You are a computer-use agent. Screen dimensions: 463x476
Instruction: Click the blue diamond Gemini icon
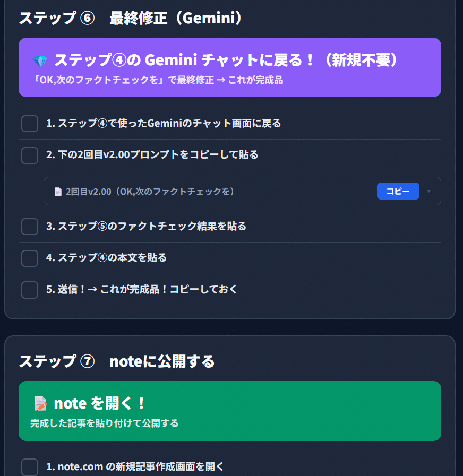pos(40,61)
